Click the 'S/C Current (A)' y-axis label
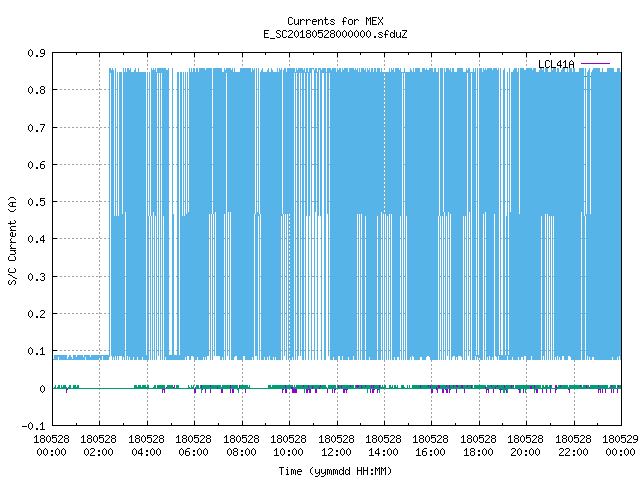Viewport: 640px width, 480px height. [13, 240]
